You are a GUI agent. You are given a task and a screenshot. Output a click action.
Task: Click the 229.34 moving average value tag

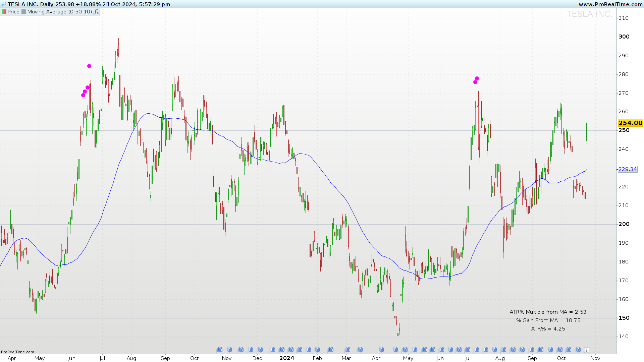point(627,169)
